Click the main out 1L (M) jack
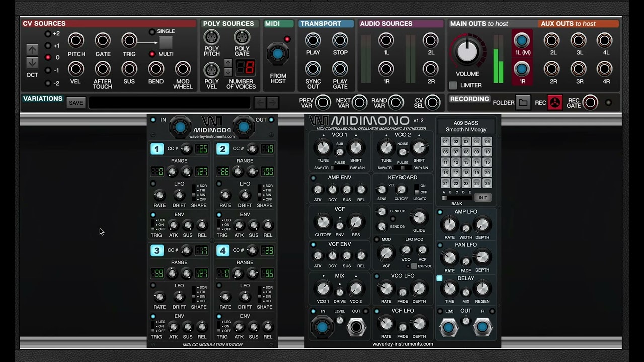 522,40
